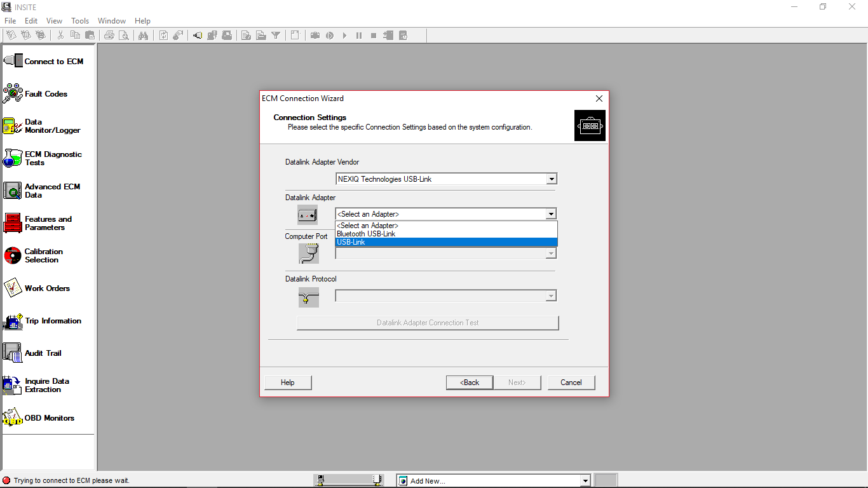868x488 pixels.
Task: Click the wizard Help button
Action: tap(288, 383)
